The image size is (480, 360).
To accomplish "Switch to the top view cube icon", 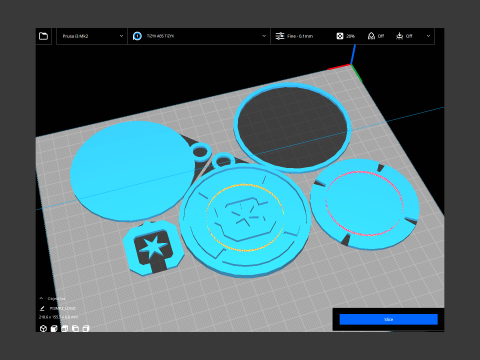I will (65, 329).
